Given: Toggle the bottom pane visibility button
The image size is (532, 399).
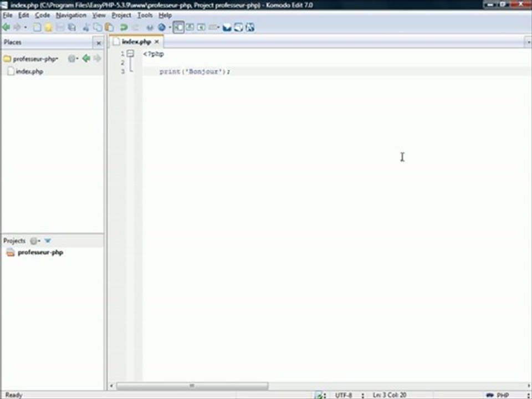Looking at the screenshot, I should 190,27.
